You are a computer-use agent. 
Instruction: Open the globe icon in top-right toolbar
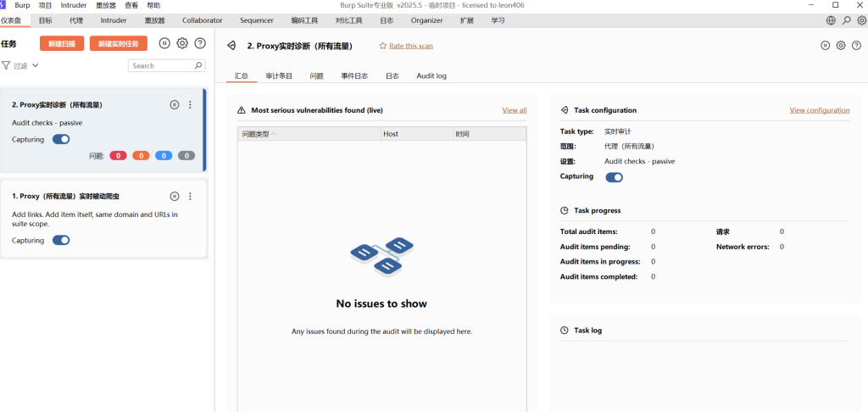click(x=831, y=20)
